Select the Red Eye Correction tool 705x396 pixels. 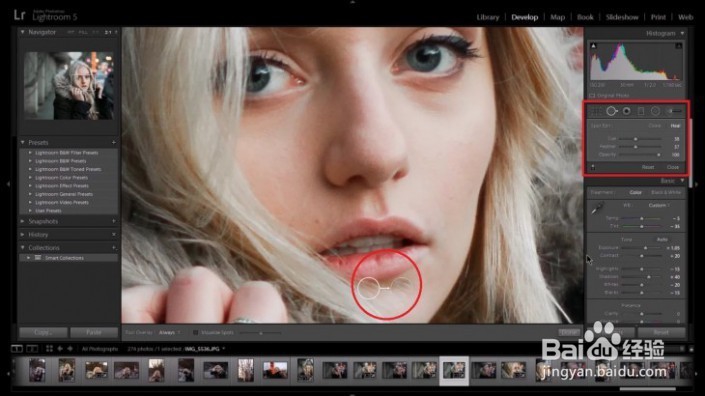(x=626, y=111)
